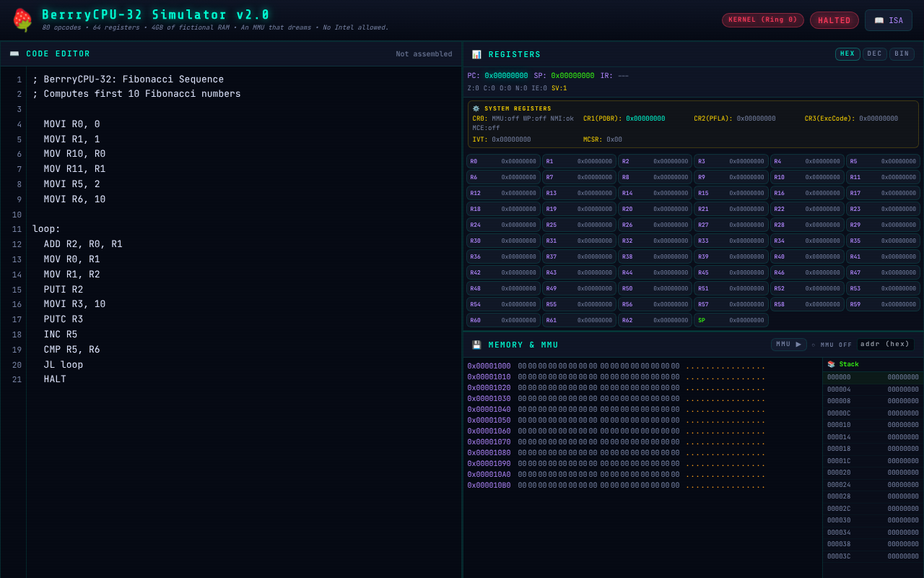Click the MMU play button

click(x=789, y=345)
